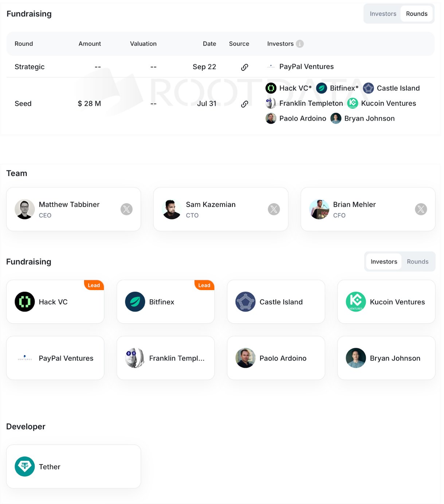This screenshot has width=444, height=504.
Task: Click PayPal Ventures logo in Strategic row
Action: 271,67
